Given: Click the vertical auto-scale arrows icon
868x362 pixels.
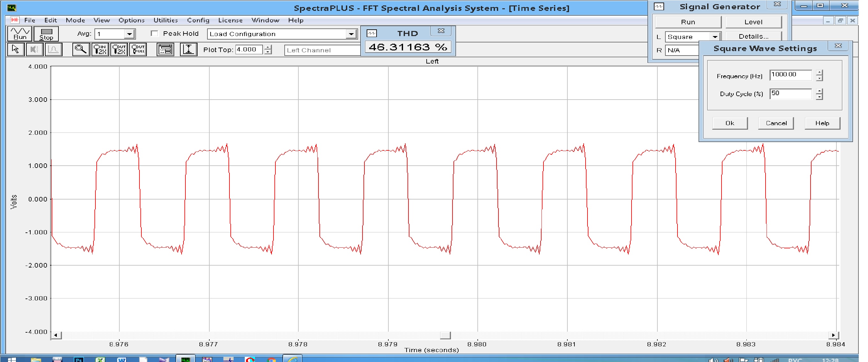Looking at the screenshot, I should pos(188,49).
